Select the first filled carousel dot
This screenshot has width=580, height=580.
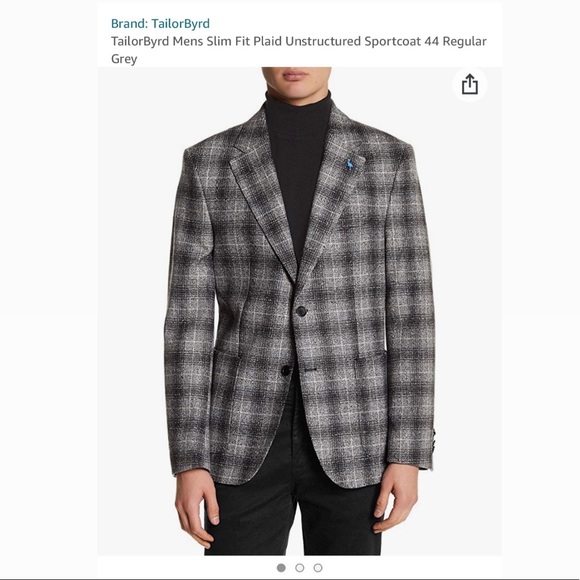click(x=281, y=567)
